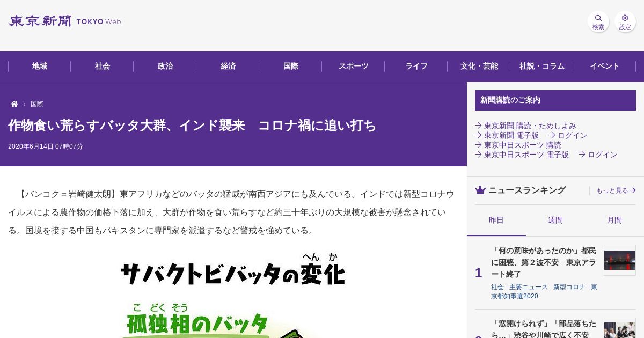Screen dimensions: 644x338
Task: Open the 国際 navigation menu item
Action: click(291, 67)
